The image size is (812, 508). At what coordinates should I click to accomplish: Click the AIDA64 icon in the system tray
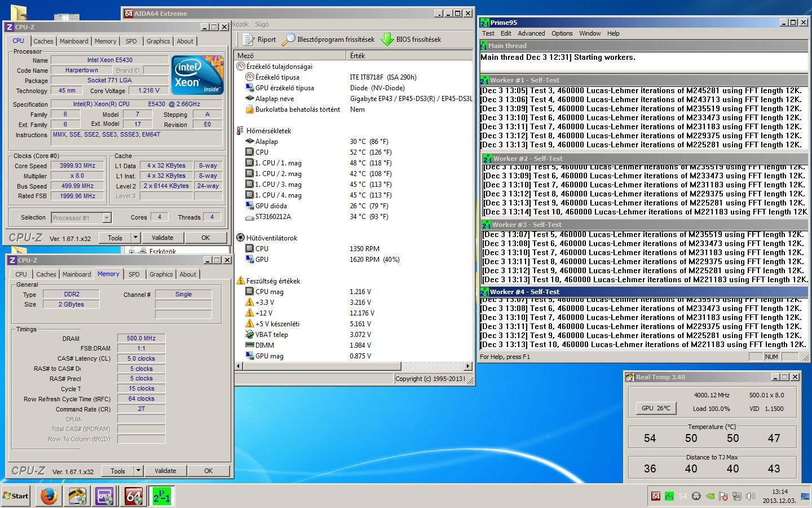tap(656, 496)
